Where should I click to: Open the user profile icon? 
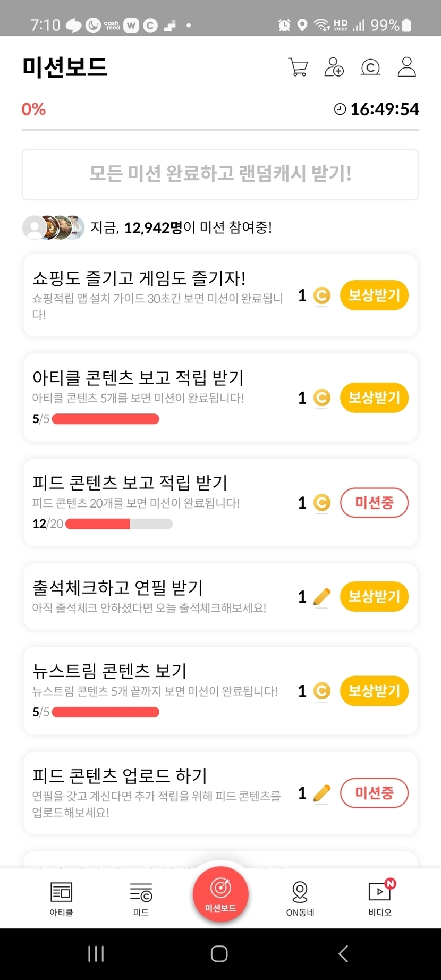click(406, 67)
